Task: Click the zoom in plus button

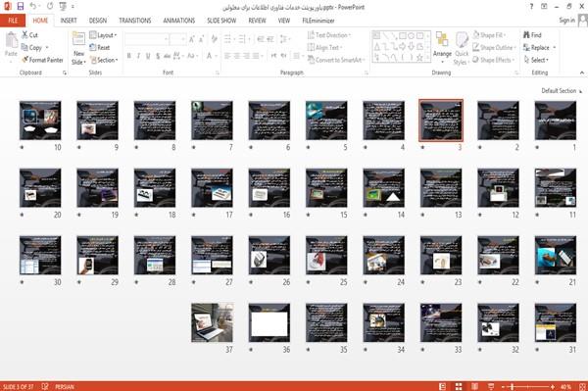Action: [553, 386]
